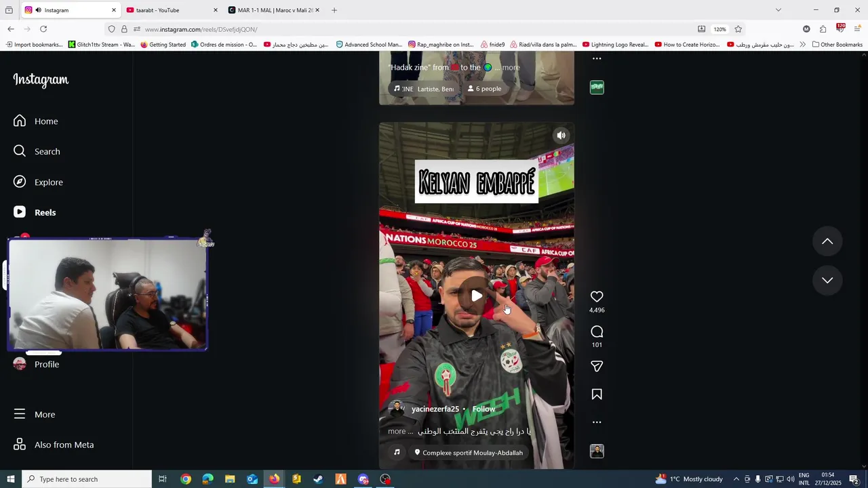Image resolution: width=868 pixels, height=488 pixels.
Task: Save the reel with bookmark icon
Action: pos(597,394)
